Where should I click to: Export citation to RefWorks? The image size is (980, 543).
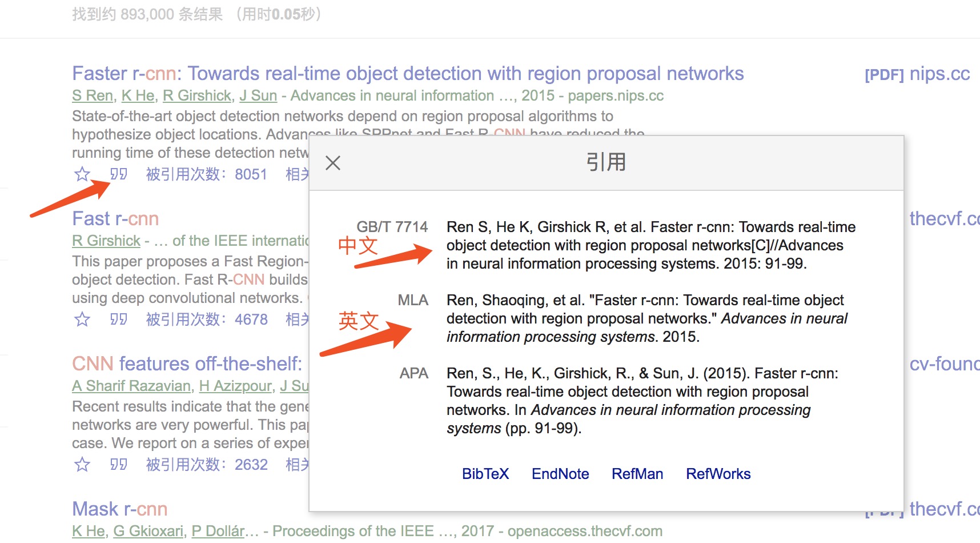point(718,474)
